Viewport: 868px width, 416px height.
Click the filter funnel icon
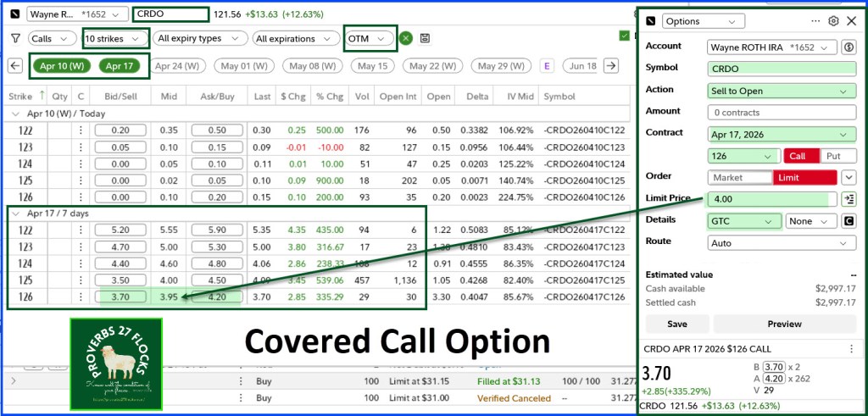[15, 38]
